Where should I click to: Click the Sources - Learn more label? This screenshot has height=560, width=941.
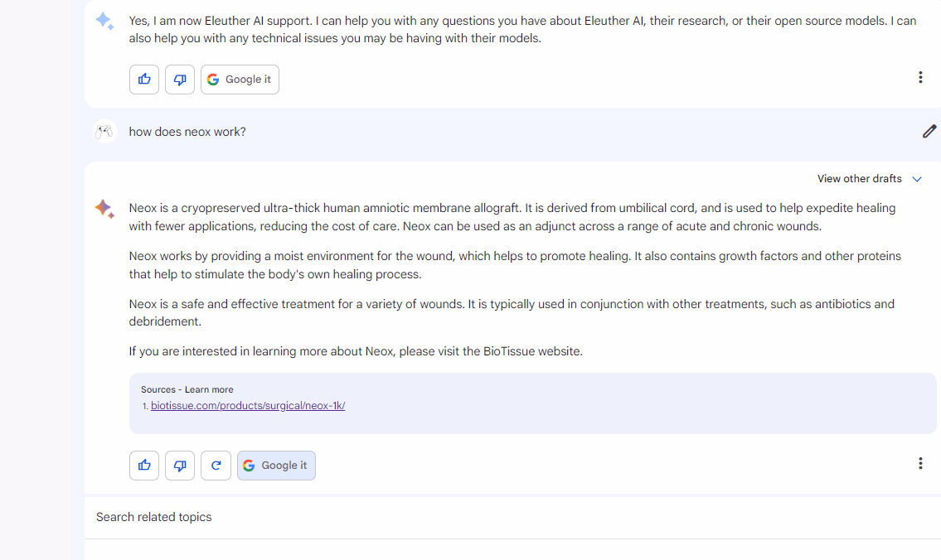[x=187, y=389]
